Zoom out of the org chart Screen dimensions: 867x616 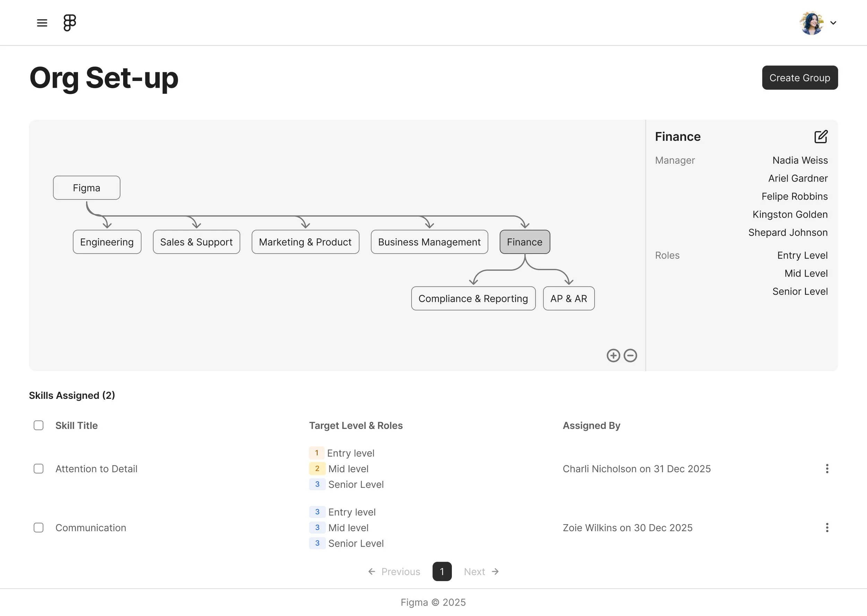click(630, 355)
